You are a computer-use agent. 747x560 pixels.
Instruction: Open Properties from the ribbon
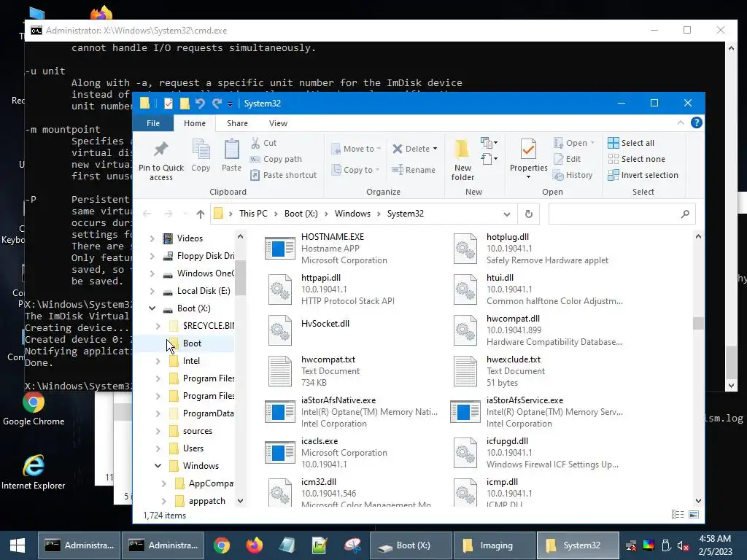(x=528, y=159)
